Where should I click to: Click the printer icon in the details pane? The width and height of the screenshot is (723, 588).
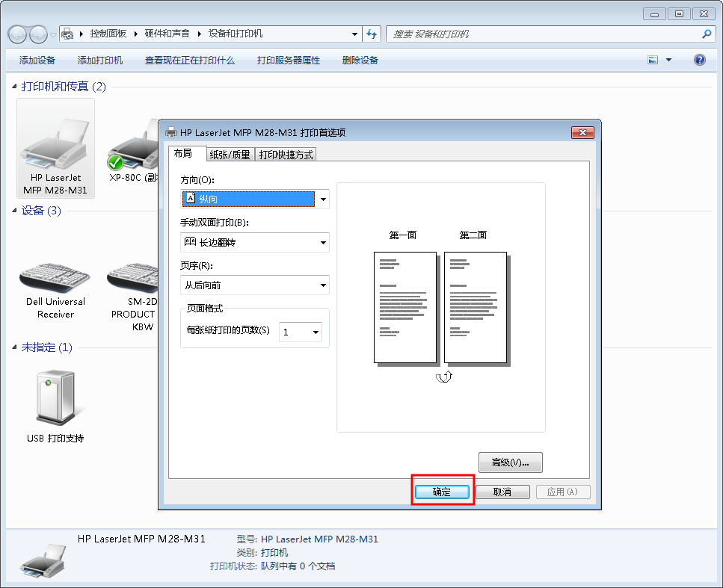(44, 560)
